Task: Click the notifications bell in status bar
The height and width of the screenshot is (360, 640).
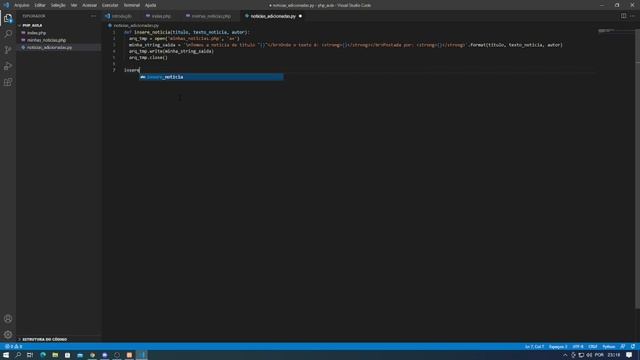Action: click(x=633, y=347)
